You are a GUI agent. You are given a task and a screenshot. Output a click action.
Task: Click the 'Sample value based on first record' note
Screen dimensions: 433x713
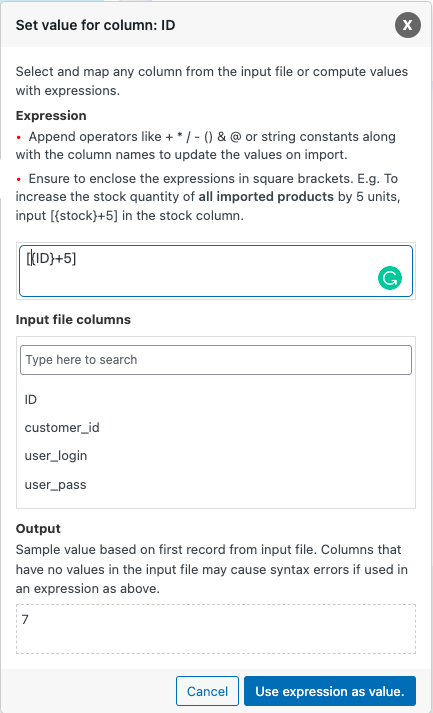coord(212,569)
